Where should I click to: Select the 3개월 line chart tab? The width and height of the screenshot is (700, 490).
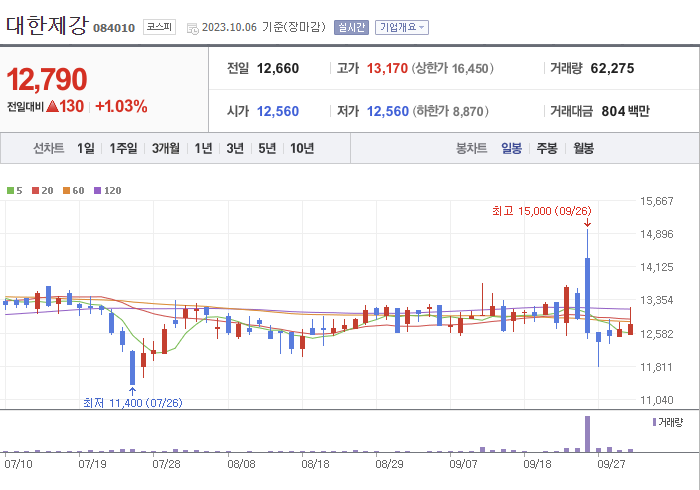[166, 148]
